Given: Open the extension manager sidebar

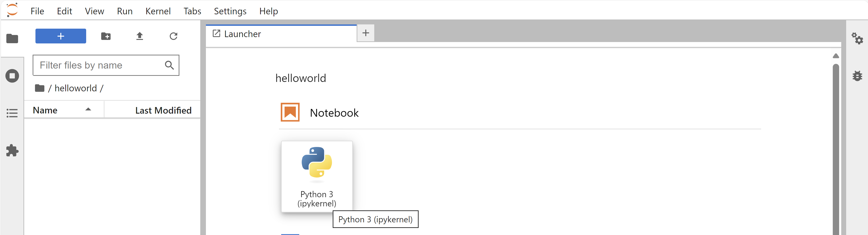Looking at the screenshot, I should click(x=12, y=151).
